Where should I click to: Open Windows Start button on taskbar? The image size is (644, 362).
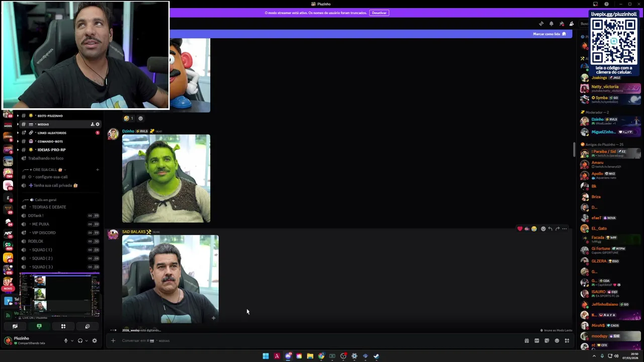(x=266, y=356)
